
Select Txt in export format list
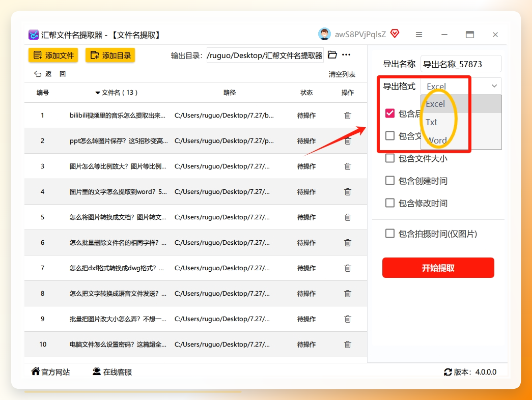pyautogui.click(x=461, y=122)
